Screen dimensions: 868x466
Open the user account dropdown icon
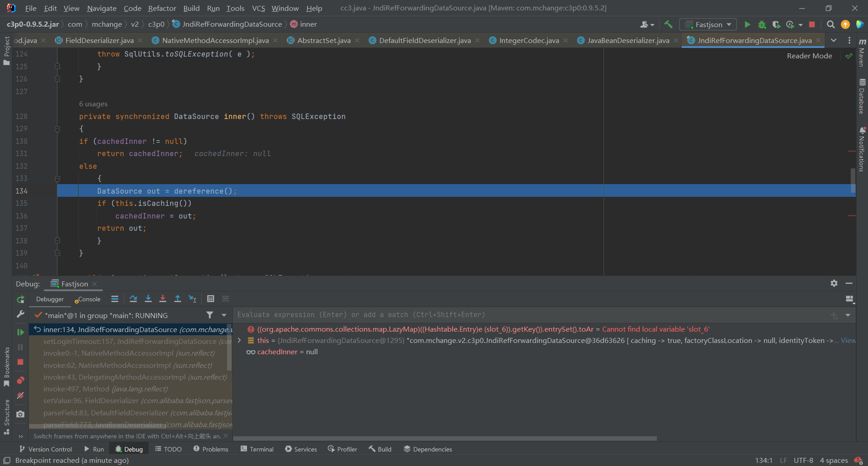(647, 24)
